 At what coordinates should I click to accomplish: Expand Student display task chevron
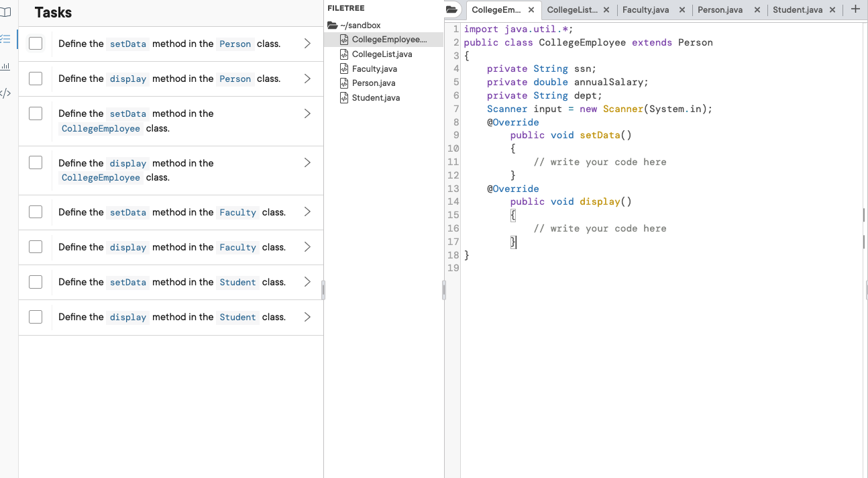[307, 317]
